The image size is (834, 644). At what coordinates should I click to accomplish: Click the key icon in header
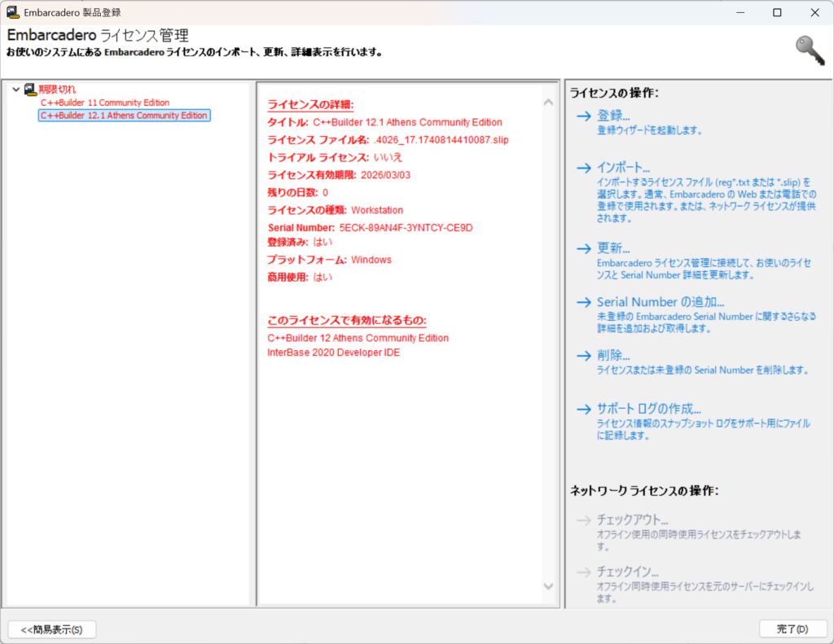810,50
